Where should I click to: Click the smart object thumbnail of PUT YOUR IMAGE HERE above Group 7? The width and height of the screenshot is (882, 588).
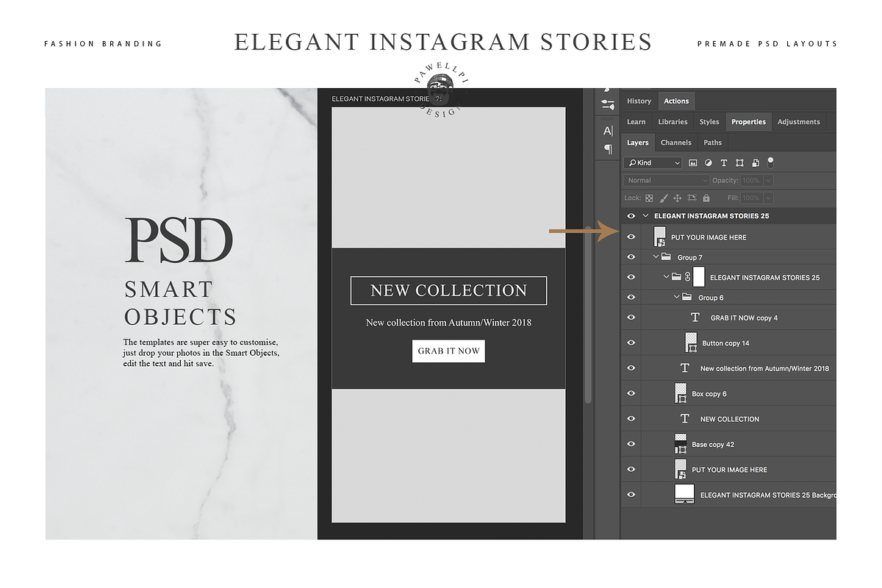(x=660, y=237)
